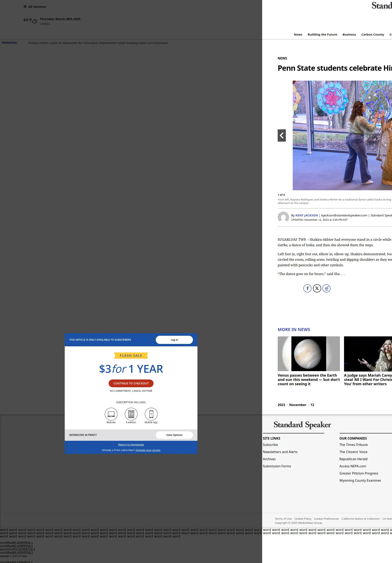Open Greater Pittston Progress link
The height and width of the screenshot is (563, 392).
tap(359, 473)
